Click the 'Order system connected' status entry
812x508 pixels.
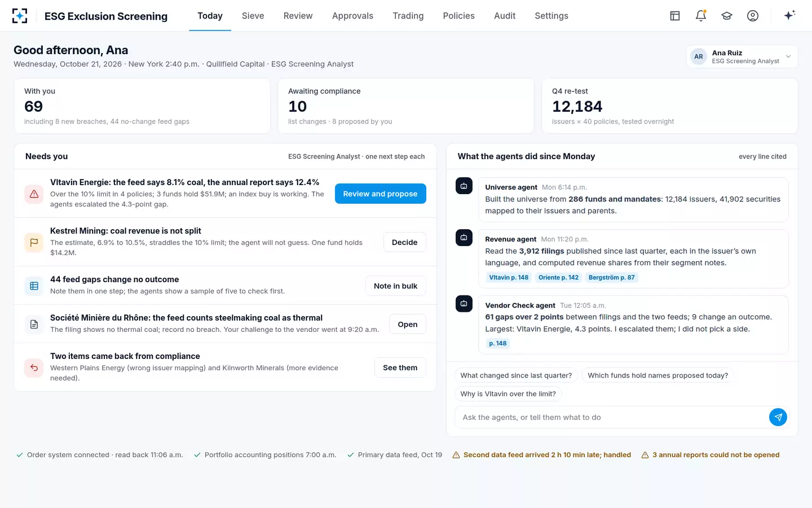(x=100, y=455)
